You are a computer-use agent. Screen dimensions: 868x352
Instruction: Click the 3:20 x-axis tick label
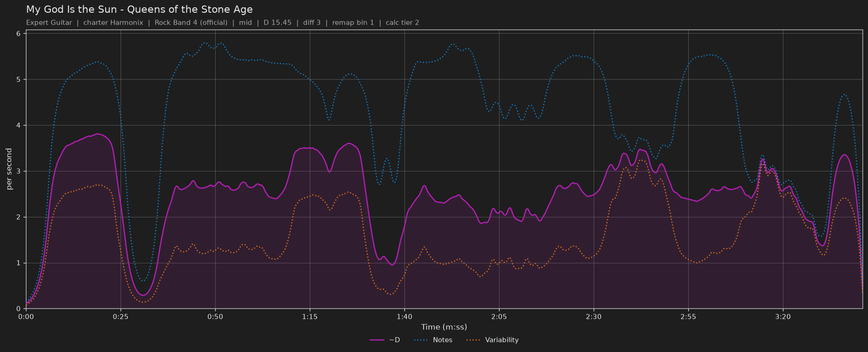coord(783,317)
